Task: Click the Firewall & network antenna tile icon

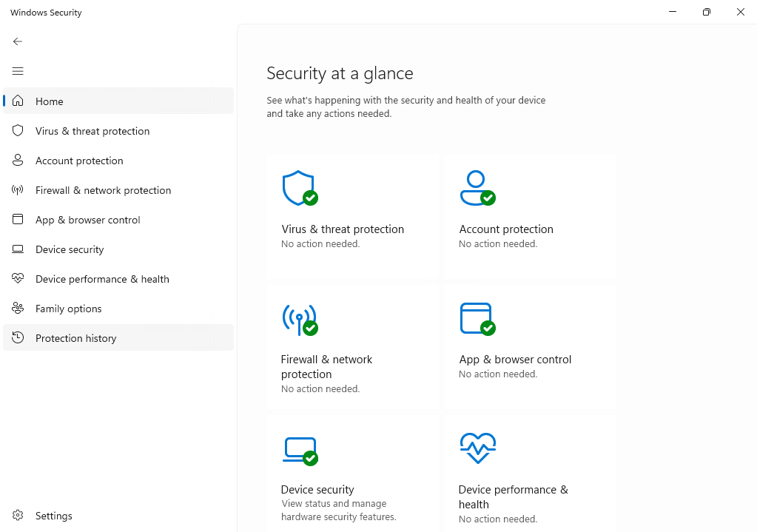Action: point(299,319)
